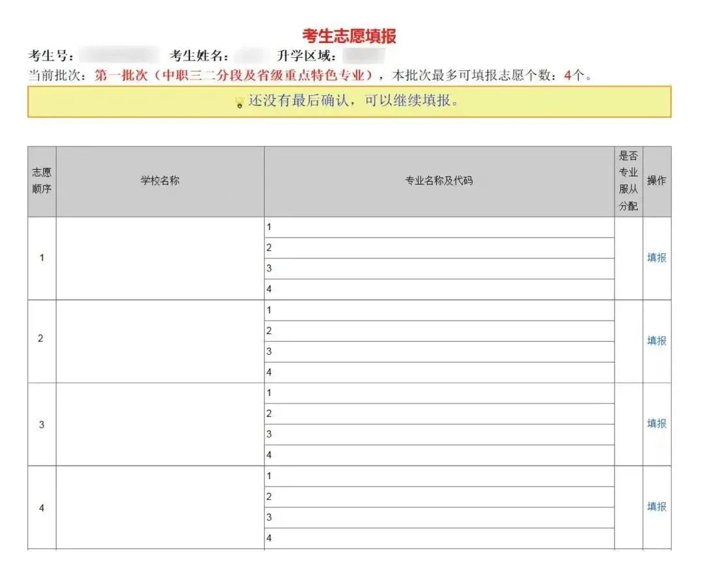Click the school name cell of 志愿 3
Screen dimensions: 703x588
(x=160, y=425)
